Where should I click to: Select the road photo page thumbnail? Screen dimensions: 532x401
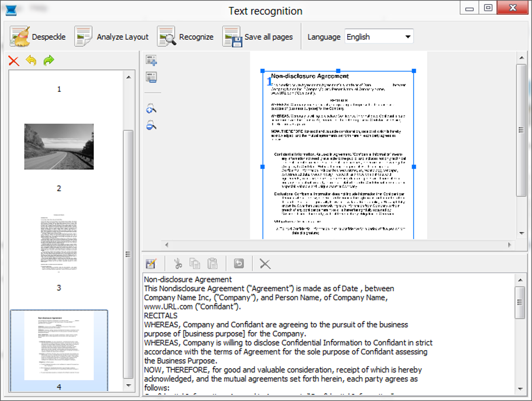(59, 146)
